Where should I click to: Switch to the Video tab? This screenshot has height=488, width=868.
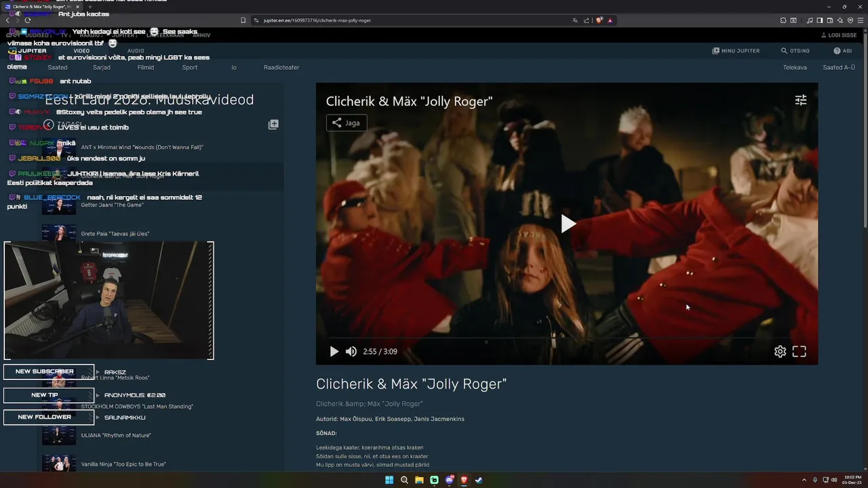[81, 51]
